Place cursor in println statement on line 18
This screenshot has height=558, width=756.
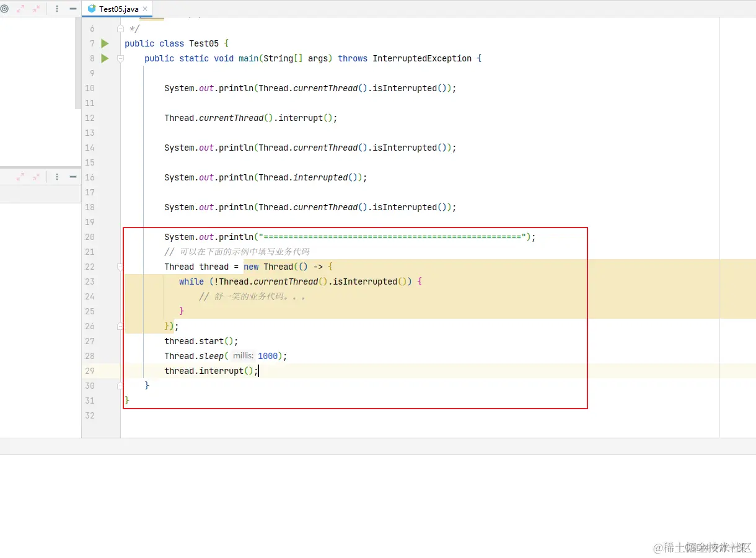point(310,207)
